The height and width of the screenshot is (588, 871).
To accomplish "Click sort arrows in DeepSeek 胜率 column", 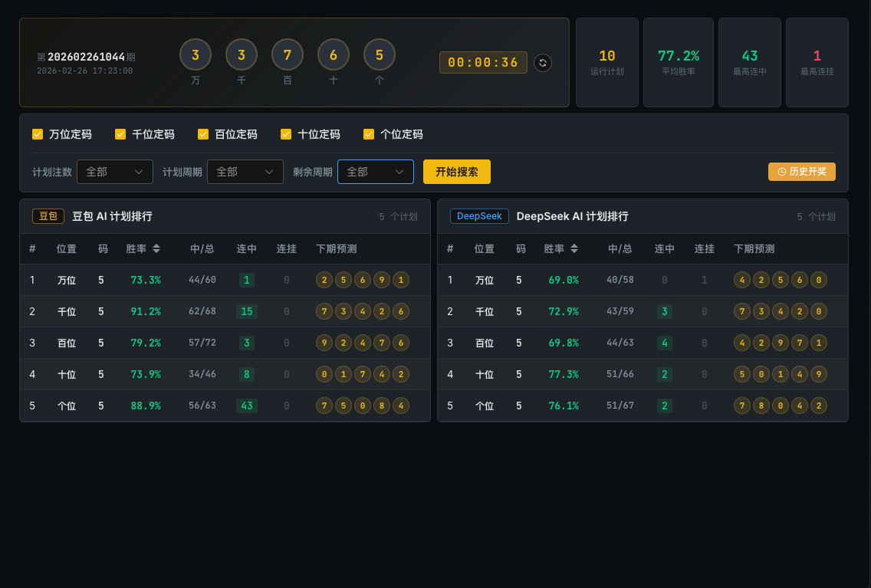I will pos(574,248).
